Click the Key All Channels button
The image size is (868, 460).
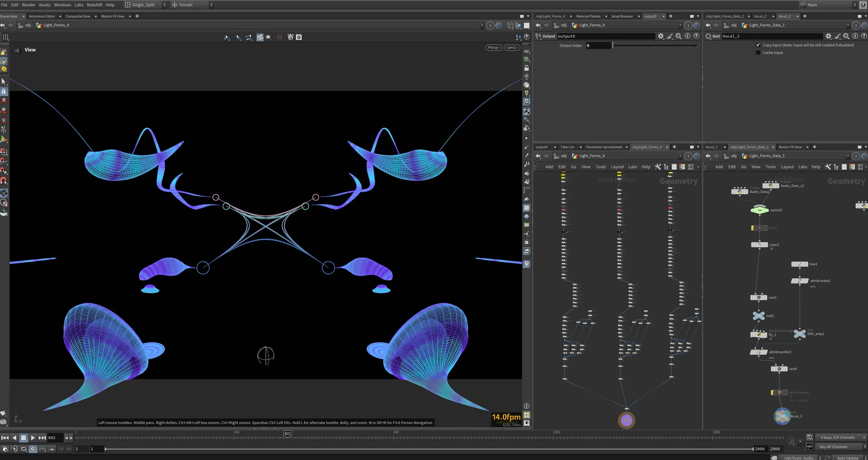[833, 447]
